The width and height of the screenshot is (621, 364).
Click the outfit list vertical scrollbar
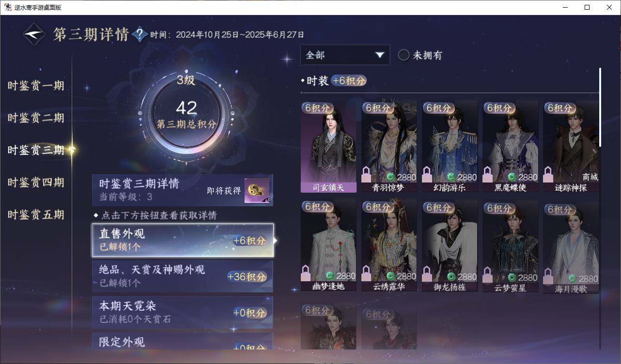tap(601, 107)
